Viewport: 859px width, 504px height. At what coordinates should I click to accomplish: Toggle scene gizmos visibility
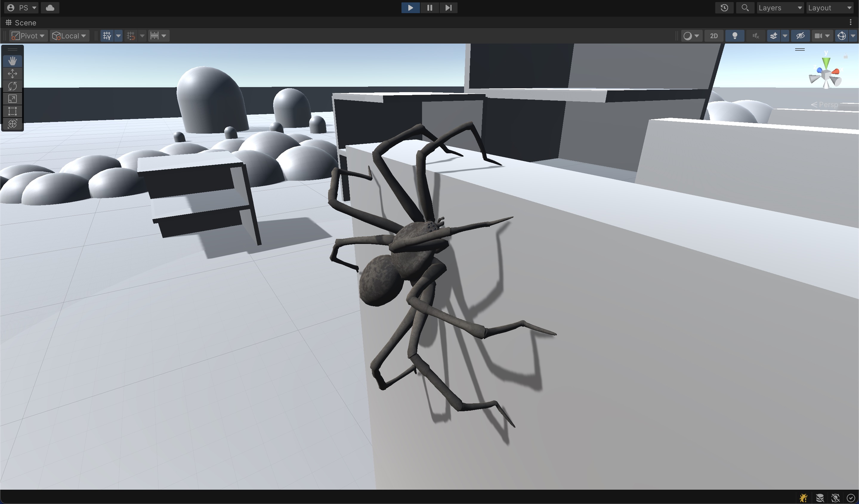[x=842, y=36]
